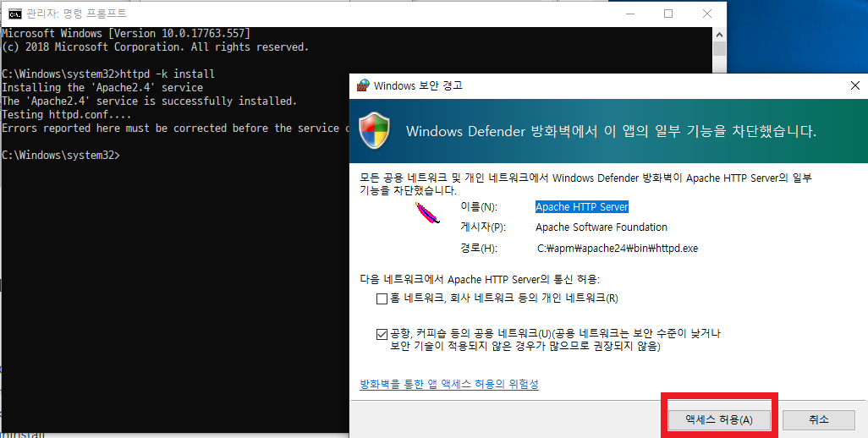Click the Microsoft Corporation copyright line
868x438 pixels.
click(155, 47)
